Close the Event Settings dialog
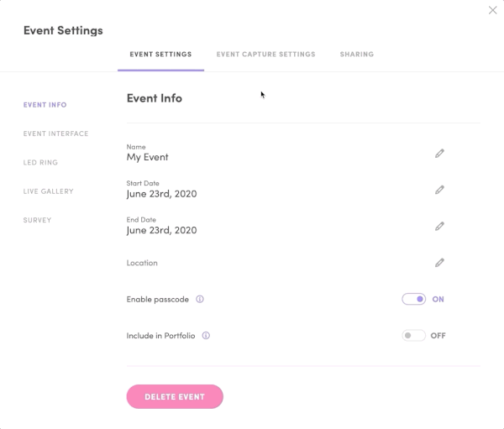 pyautogui.click(x=492, y=10)
